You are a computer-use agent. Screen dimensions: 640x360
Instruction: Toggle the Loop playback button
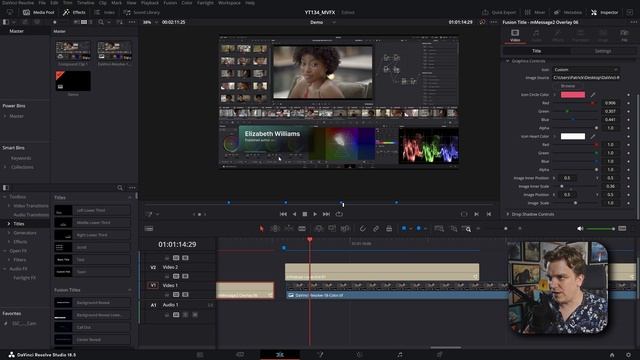coord(339,214)
